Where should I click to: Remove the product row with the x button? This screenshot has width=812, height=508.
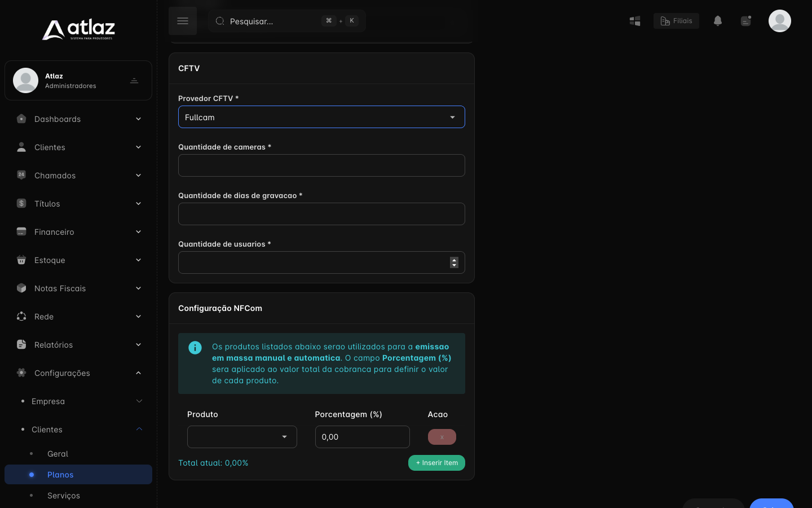coord(442,437)
